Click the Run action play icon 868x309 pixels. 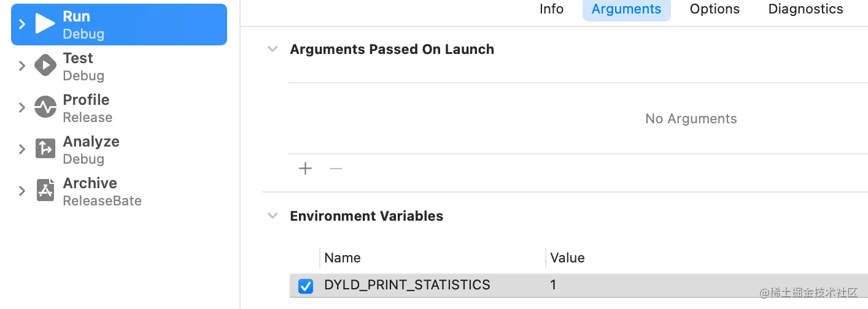tap(45, 24)
